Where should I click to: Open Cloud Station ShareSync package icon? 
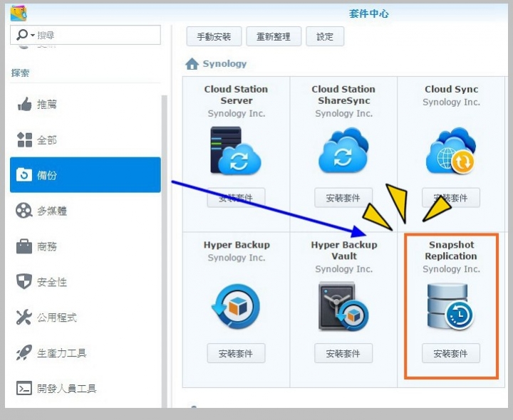pos(343,151)
